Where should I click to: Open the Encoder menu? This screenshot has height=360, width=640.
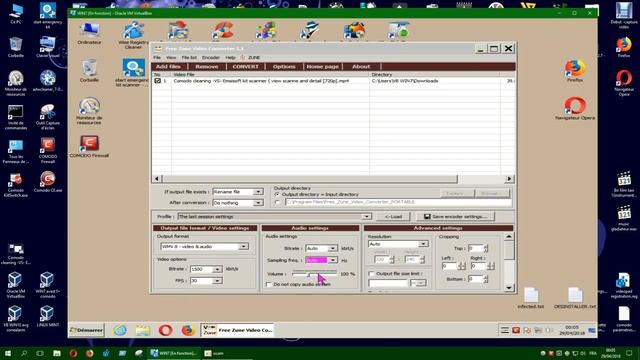click(x=211, y=58)
